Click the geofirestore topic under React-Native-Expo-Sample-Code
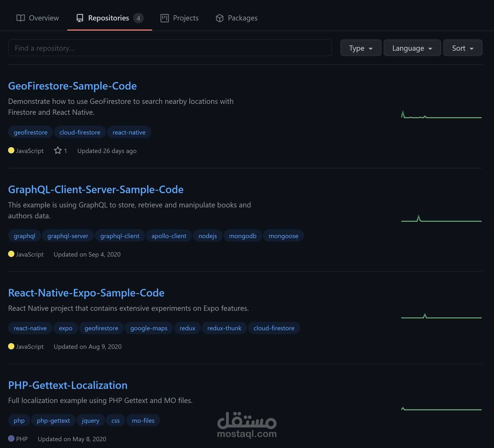The width and height of the screenshot is (494, 448). [x=101, y=328]
